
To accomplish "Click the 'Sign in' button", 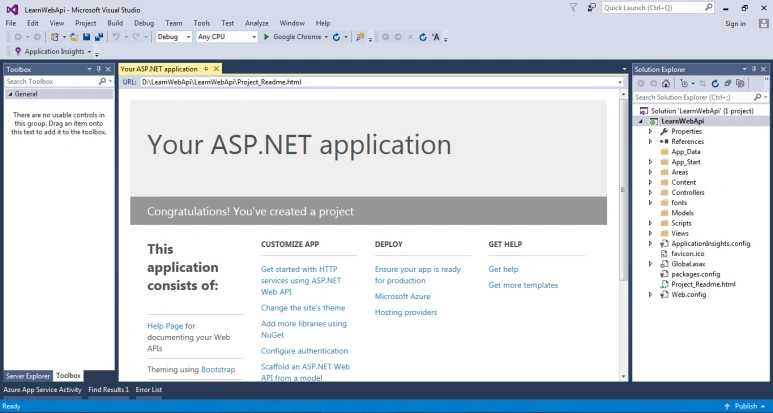I will click(736, 24).
